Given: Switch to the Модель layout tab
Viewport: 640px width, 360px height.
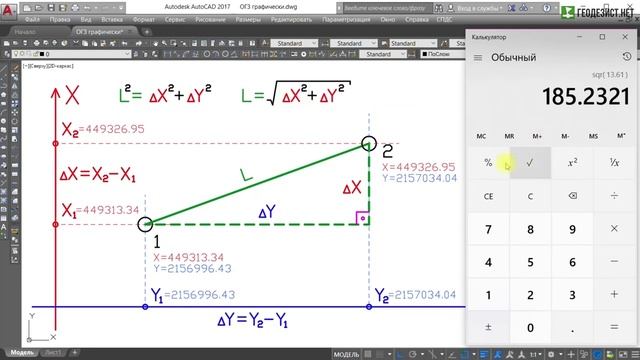Looking at the screenshot, I should pyautogui.click(x=22, y=353).
